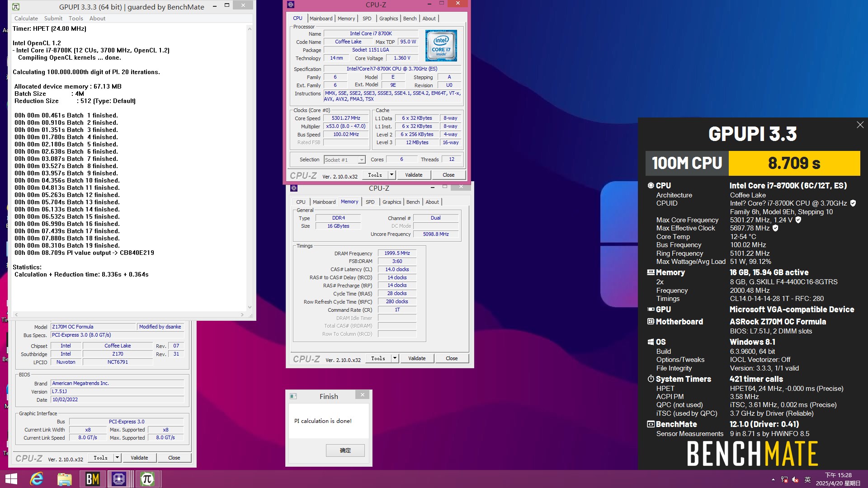868x488 pixels.
Task: Open Calculate menu in GPUPI
Action: pyautogui.click(x=26, y=19)
